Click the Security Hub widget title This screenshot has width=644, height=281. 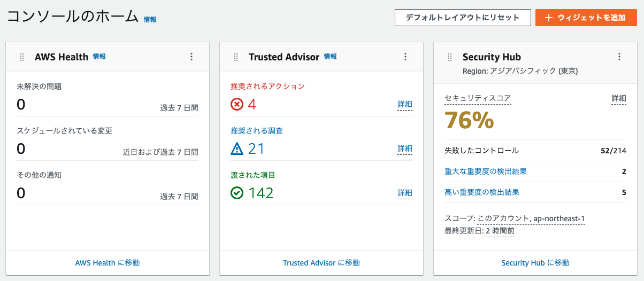coord(492,57)
